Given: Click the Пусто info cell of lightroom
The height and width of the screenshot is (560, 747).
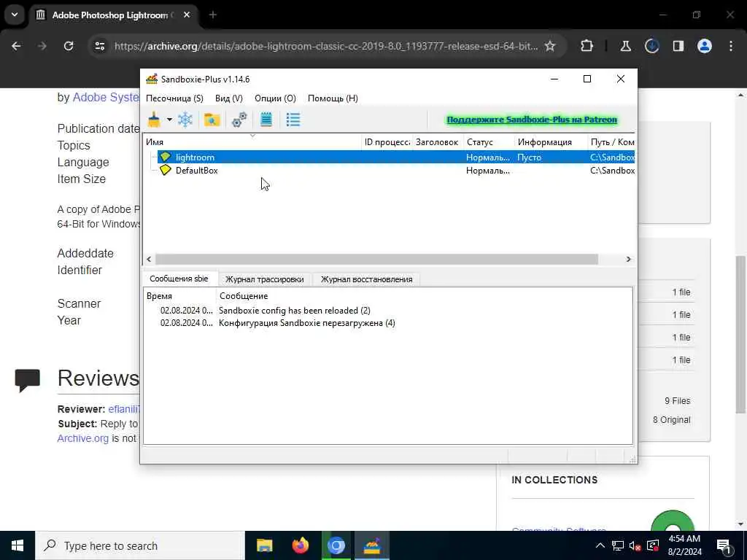Looking at the screenshot, I should (530, 157).
